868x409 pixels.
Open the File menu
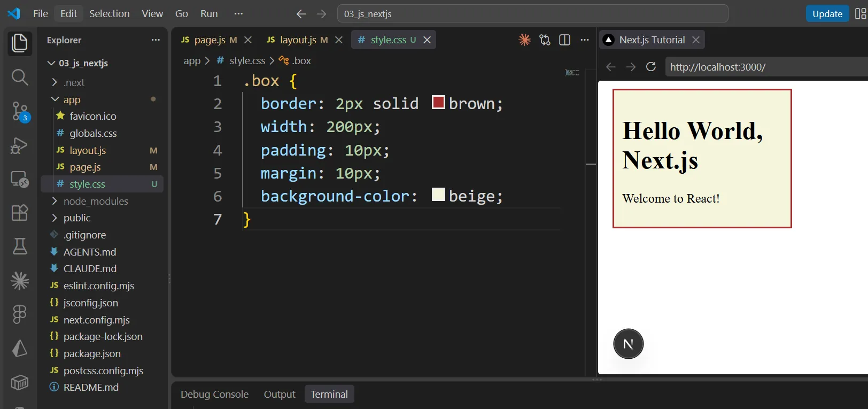click(x=41, y=14)
